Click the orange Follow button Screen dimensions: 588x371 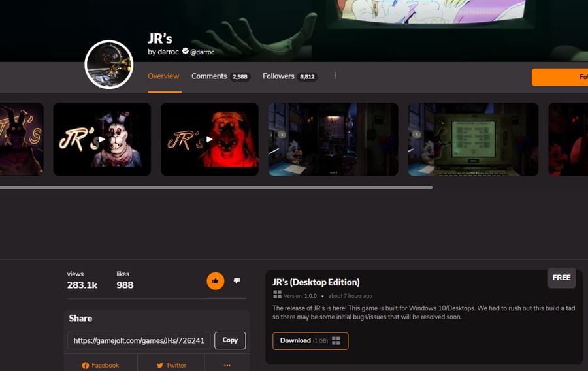point(559,77)
